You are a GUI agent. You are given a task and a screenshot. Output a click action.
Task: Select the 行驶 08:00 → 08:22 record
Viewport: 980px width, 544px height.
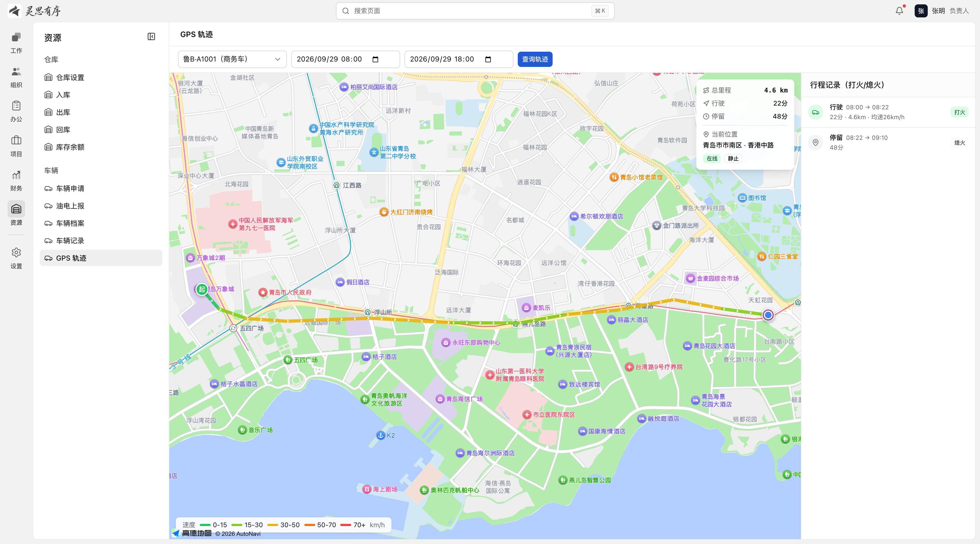point(888,112)
